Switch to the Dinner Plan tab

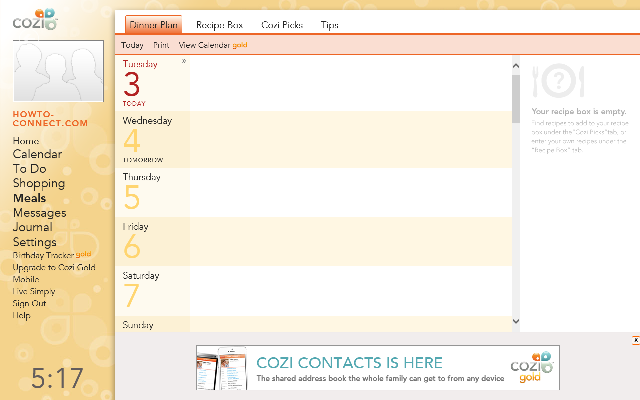click(153, 25)
